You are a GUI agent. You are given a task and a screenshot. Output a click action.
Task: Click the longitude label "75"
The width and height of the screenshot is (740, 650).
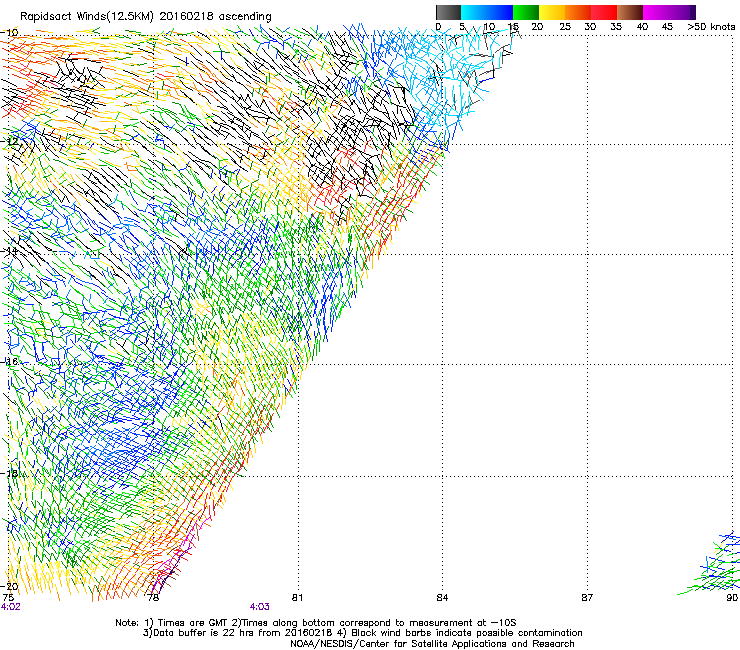(x=8, y=598)
